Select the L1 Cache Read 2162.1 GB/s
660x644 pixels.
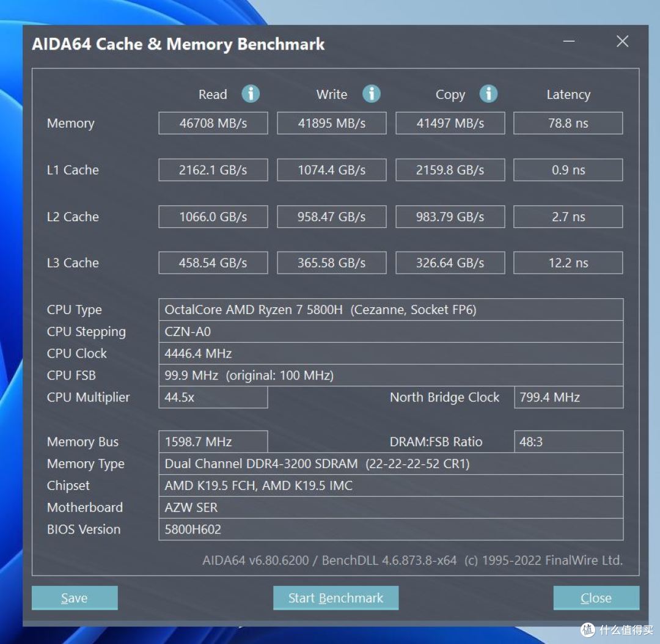213,170
